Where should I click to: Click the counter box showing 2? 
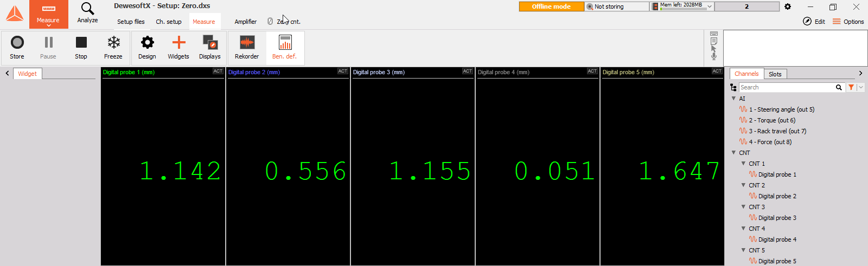747,7
